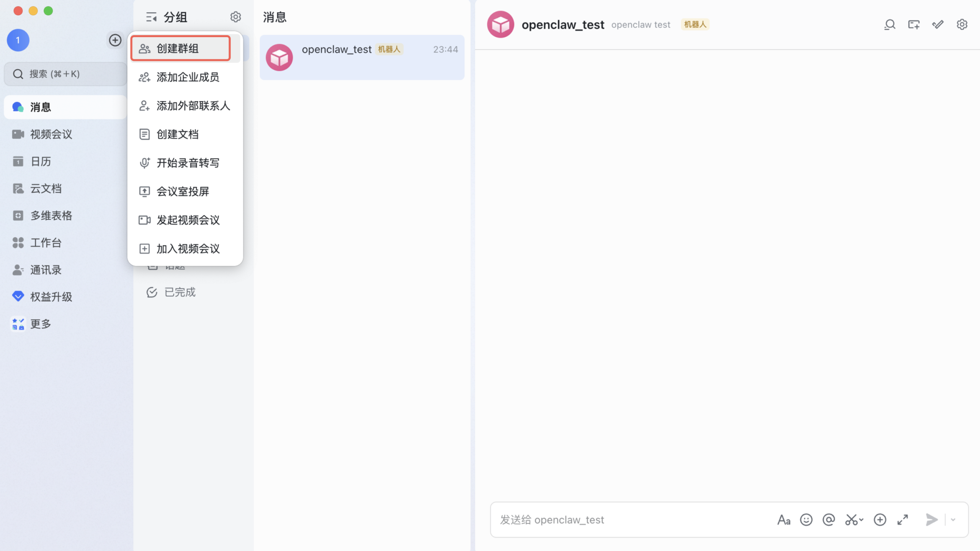This screenshot has height=551, width=980.
Task: Click the checkmark done icon in header
Action: [938, 25]
